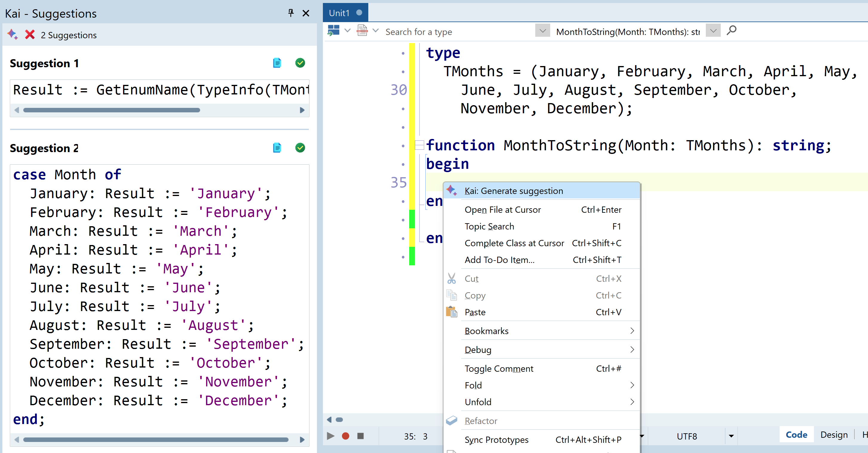Open the Unit1 editor tab
Image resolution: width=868 pixels, height=453 pixels.
coord(345,13)
